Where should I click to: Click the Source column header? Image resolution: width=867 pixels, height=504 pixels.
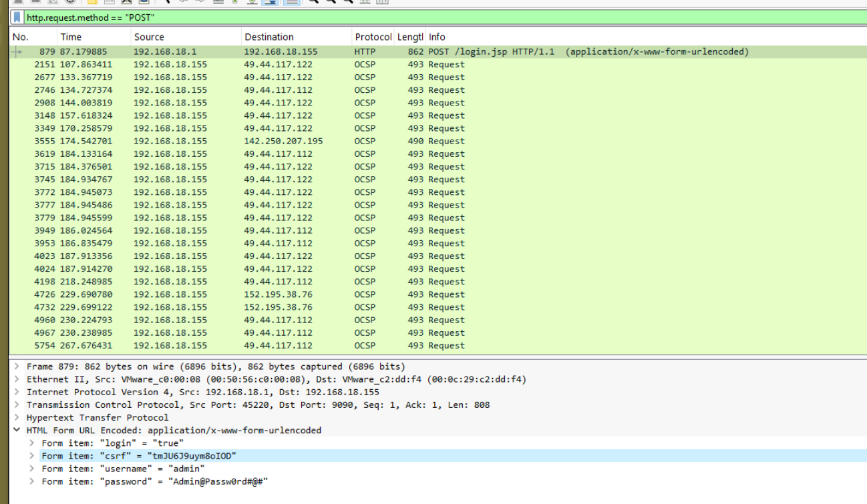149,37
